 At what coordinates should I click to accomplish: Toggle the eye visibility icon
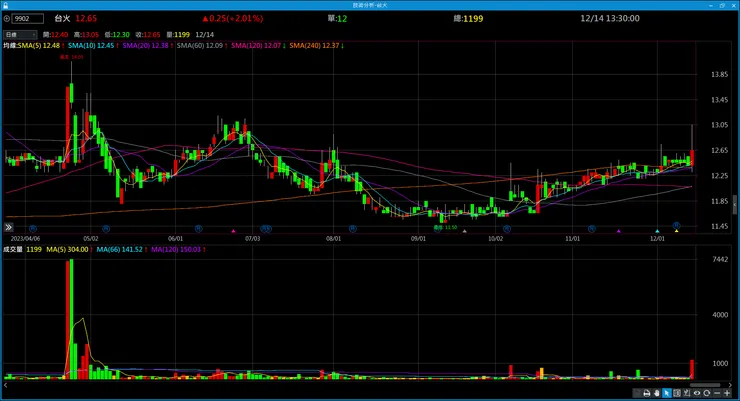point(697,393)
